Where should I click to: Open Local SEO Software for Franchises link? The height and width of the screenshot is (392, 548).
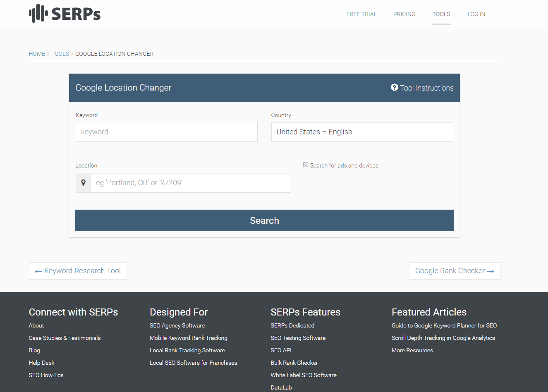[x=194, y=363]
